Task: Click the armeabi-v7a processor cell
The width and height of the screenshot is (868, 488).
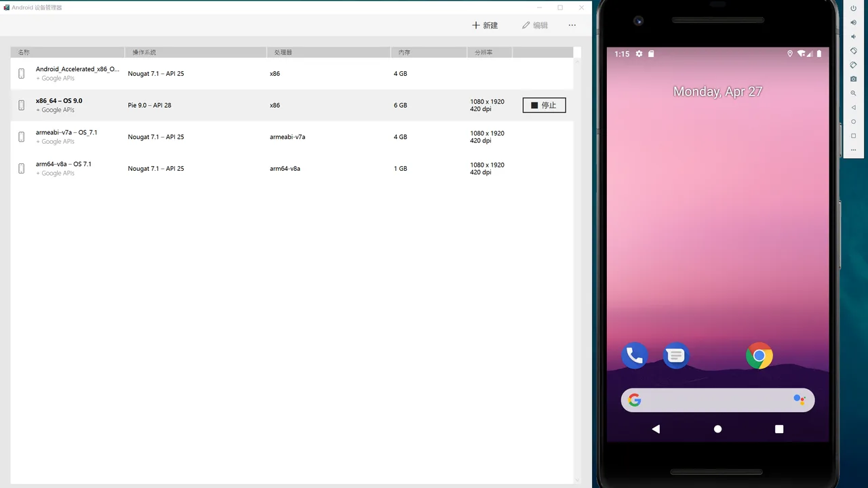Action: (288, 137)
